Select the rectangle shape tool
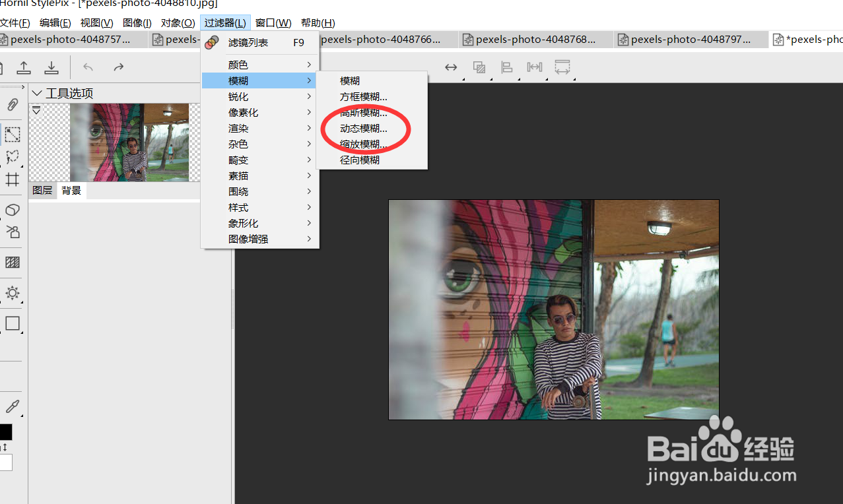The image size is (843, 504). pyautogui.click(x=13, y=323)
